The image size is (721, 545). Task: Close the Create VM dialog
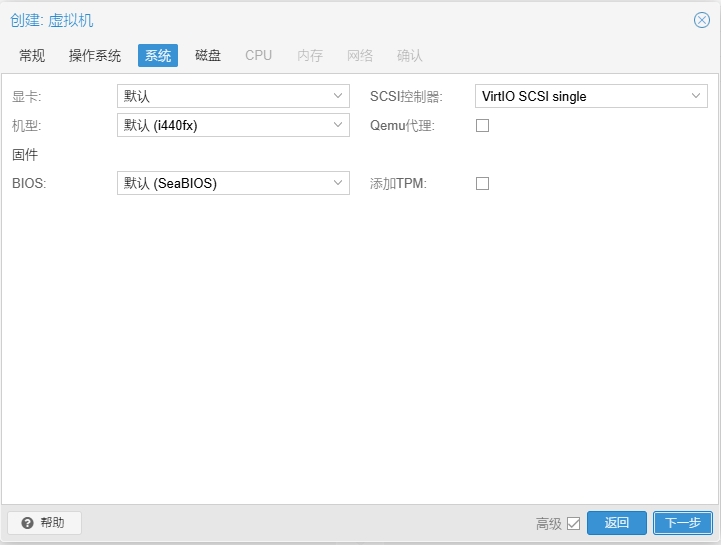pyautogui.click(x=701, y=20)
